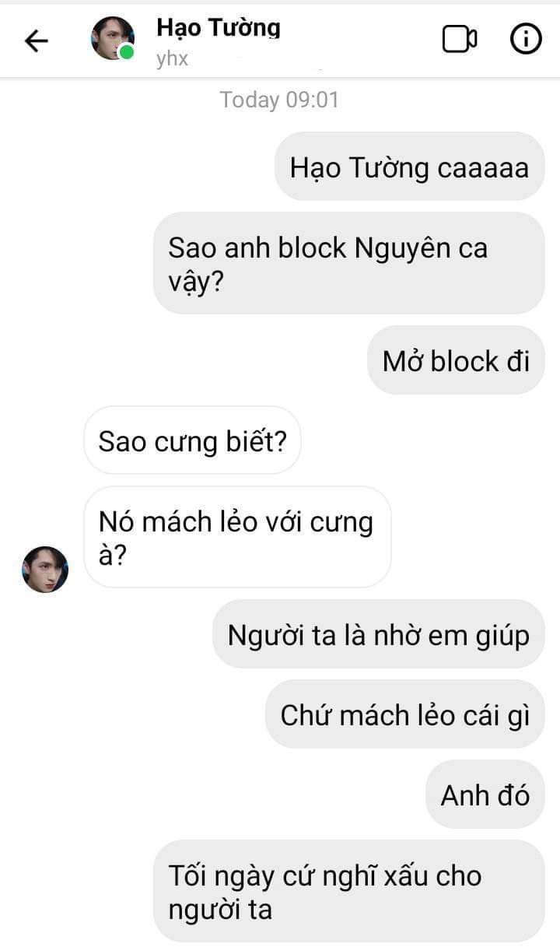Click the blank area right of the 'Sao cưng biết?' bubble

428,440
